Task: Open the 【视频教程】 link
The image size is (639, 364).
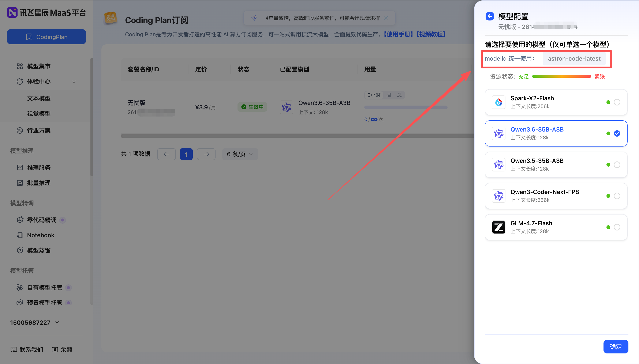Action: point(430,34)
